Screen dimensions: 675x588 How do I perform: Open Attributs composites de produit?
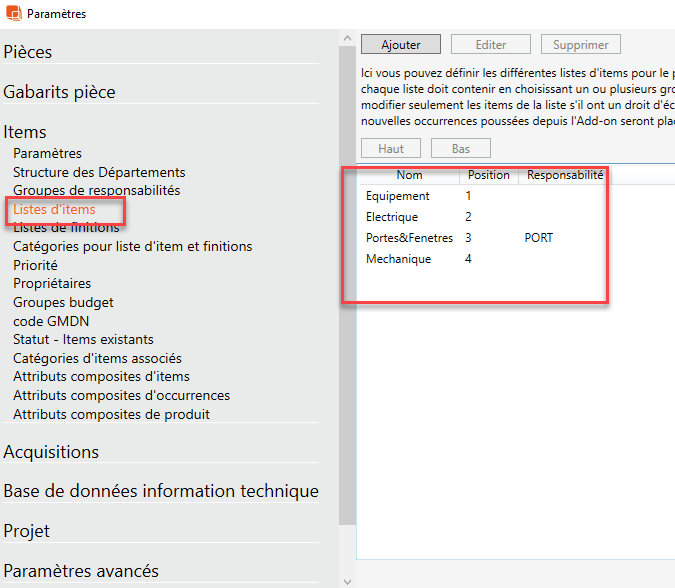point(111,414)
